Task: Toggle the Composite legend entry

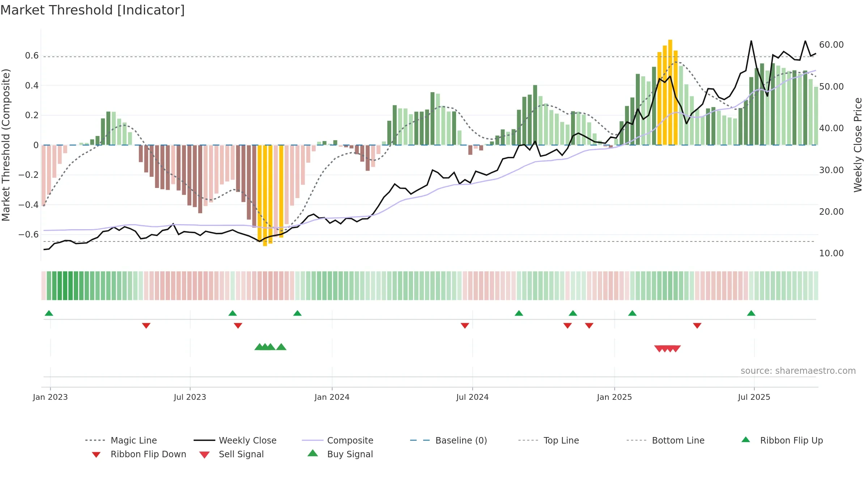Action: 337,440
